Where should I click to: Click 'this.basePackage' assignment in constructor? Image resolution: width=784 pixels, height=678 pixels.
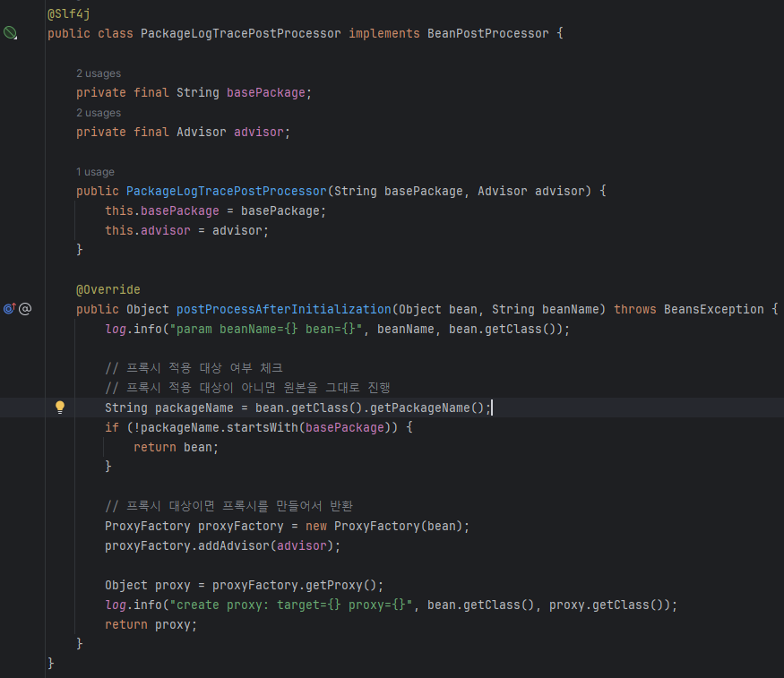[x=162, y=210]
